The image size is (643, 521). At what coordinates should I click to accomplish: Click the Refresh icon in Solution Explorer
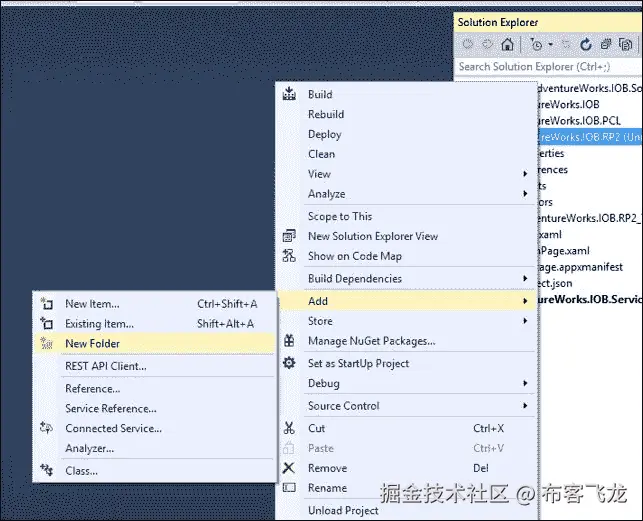pos(586,44)
